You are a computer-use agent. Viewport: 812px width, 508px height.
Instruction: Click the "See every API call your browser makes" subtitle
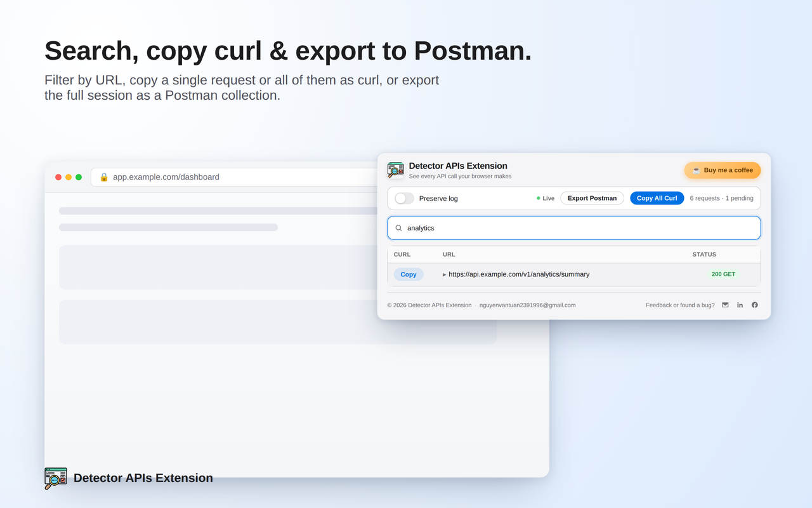point(460,176)
